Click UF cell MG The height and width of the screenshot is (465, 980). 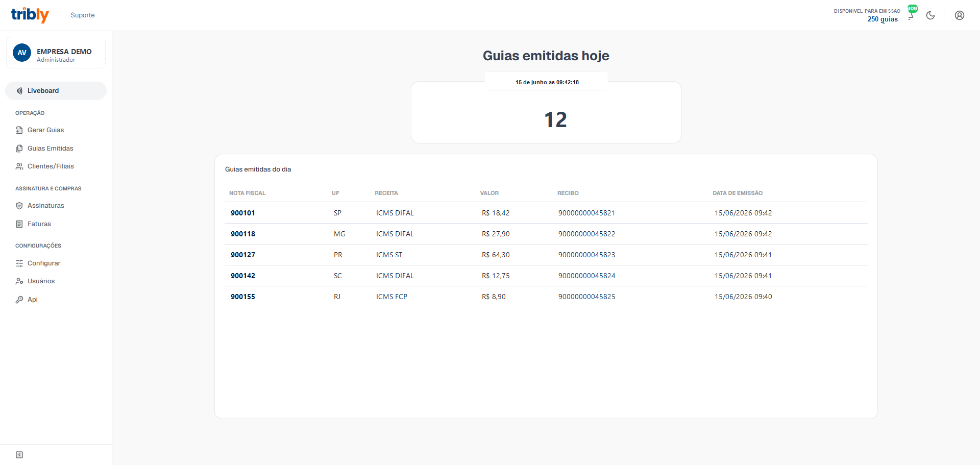pos(339,234)
